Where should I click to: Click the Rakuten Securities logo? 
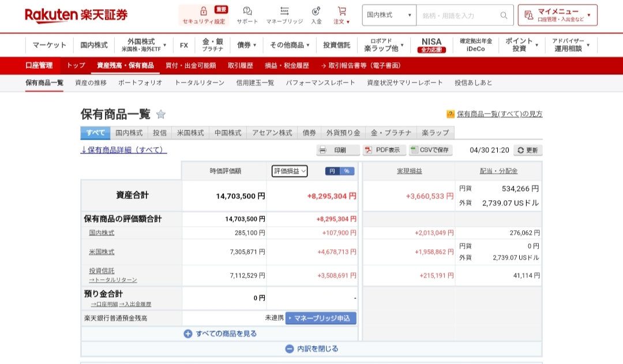point(76,15)
